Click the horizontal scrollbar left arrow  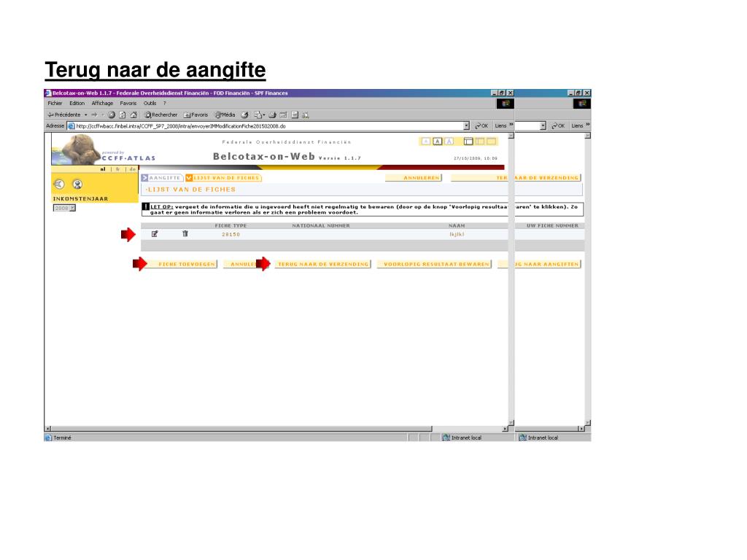(47, 429)
